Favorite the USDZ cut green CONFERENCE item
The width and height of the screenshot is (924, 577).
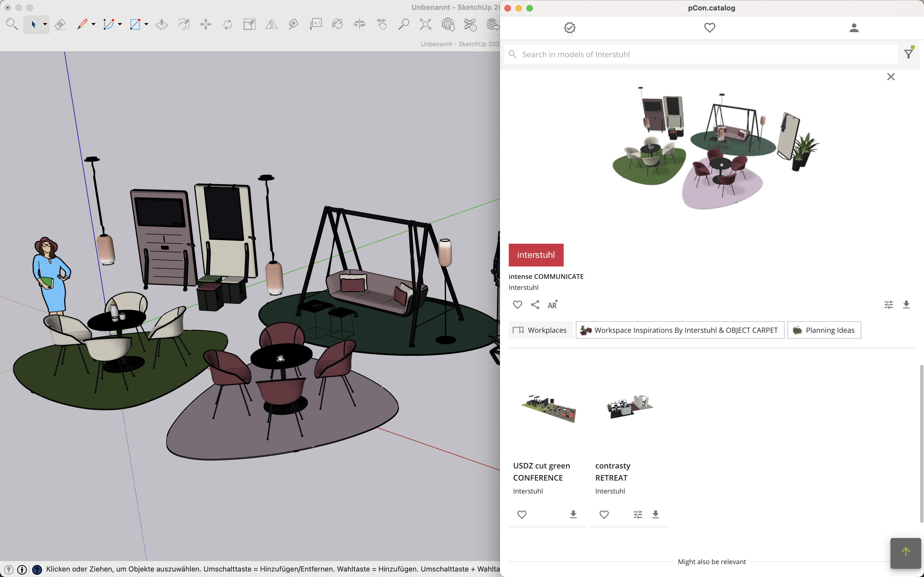522,514
